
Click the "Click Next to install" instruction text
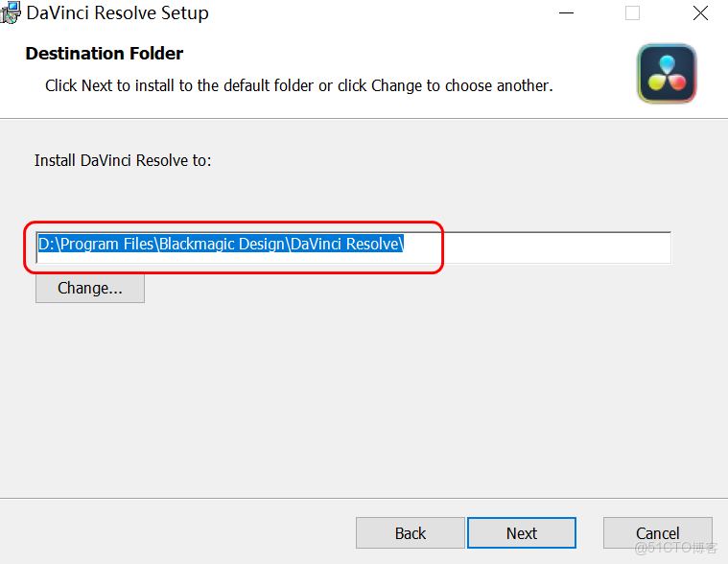(298, 85)
